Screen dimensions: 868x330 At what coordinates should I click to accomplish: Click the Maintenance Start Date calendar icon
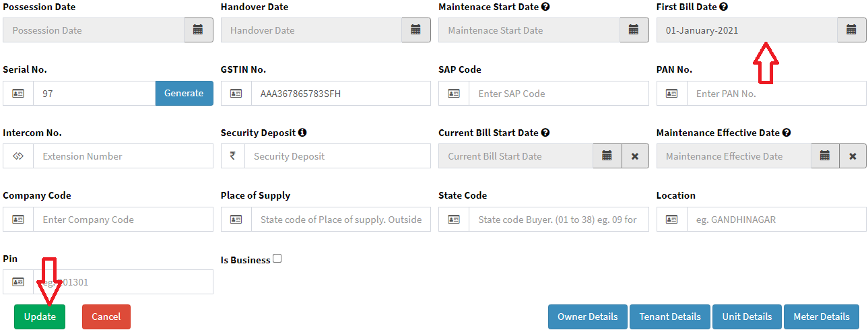coord(634,30)
